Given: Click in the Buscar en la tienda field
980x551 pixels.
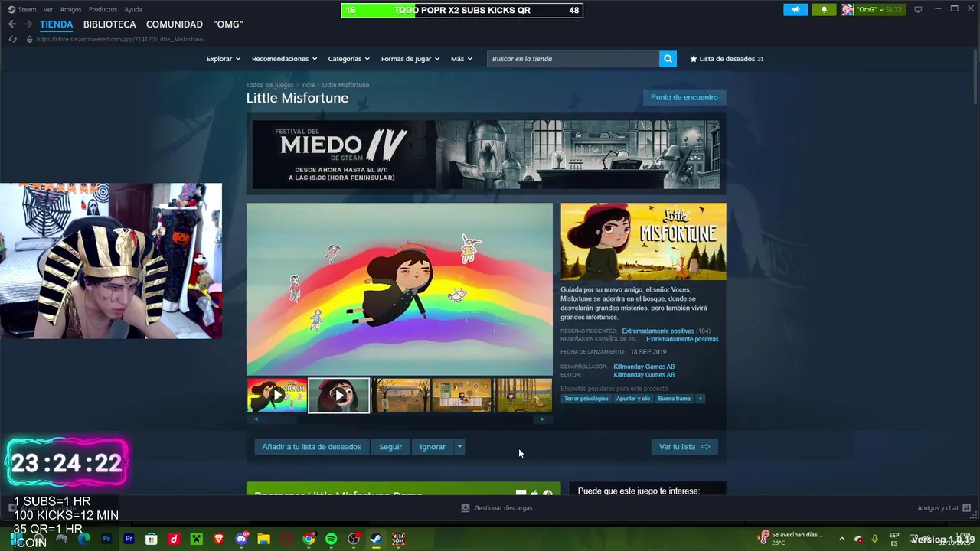Looking at the screenshot, I should pos(573,59).
